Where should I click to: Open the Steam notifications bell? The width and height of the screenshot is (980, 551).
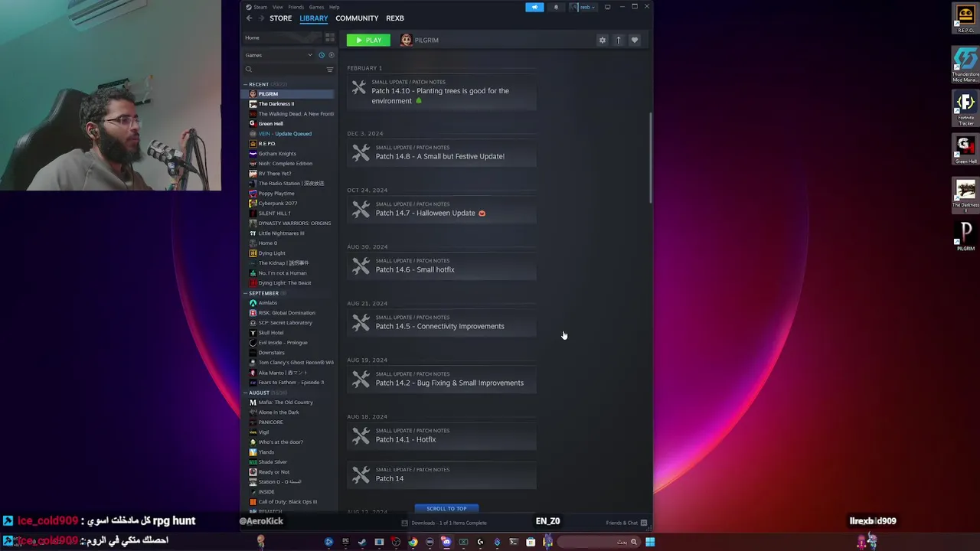click(x=556, y=7)
